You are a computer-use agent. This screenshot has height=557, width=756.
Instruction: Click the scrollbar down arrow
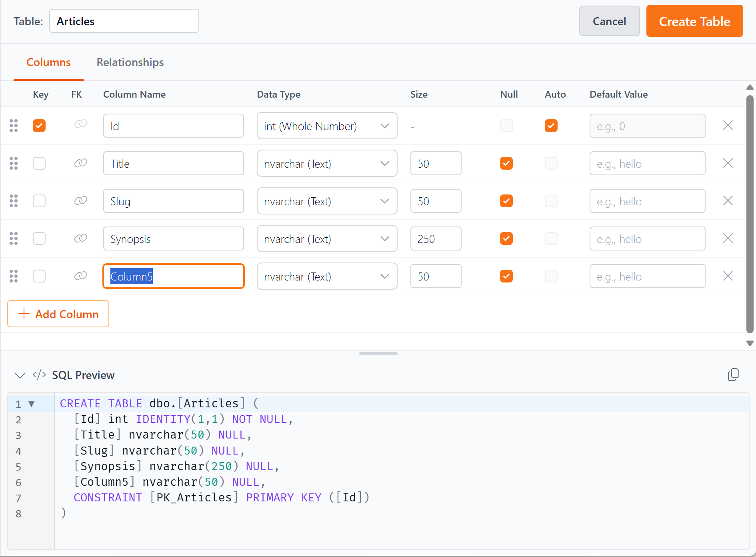pos(750,343)
